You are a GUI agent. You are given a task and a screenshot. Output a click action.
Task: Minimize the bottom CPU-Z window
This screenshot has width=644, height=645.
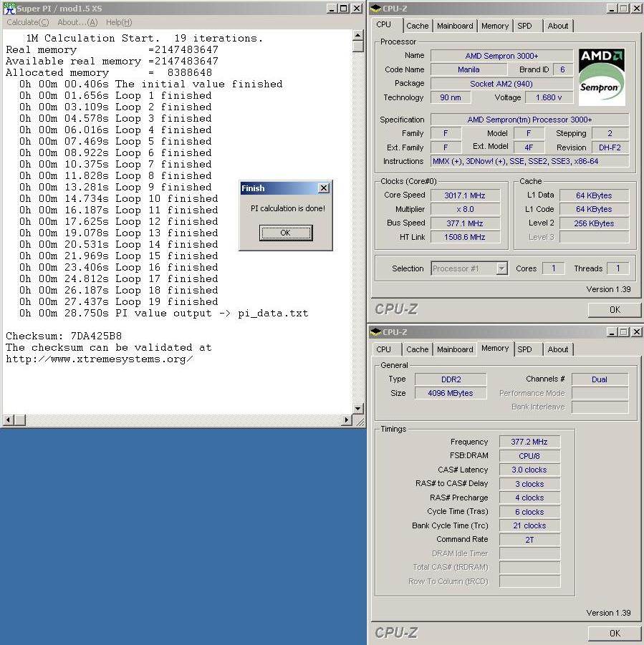click(612, 332)
